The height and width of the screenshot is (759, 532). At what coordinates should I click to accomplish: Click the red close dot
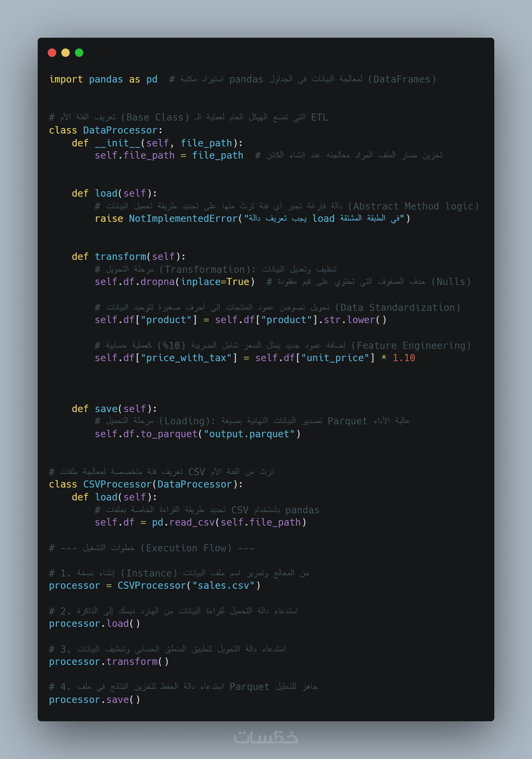tap(52, 53)
